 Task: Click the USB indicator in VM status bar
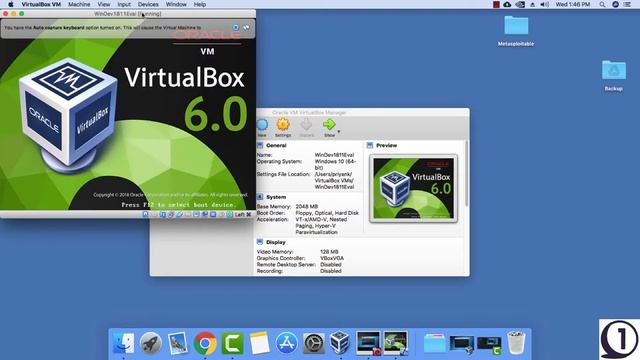pos(180,214)
